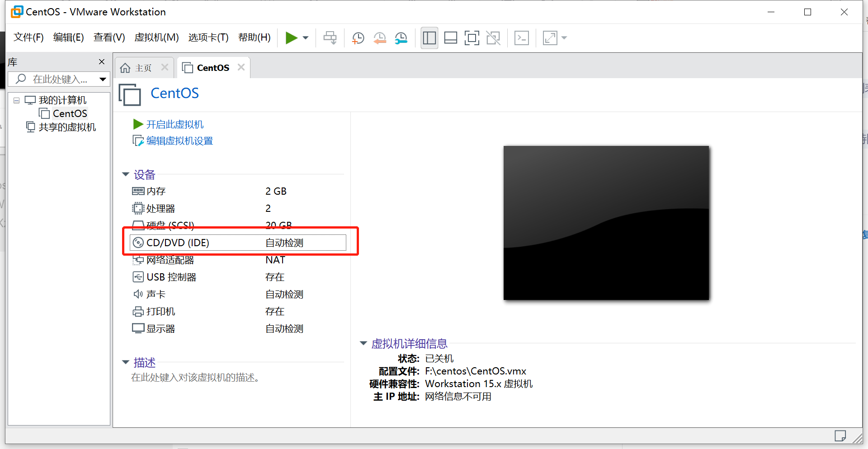The width and height of the screenshot is (868, 449).
Task: Revert the VM to its snapshot
Action: pos(379,38)
